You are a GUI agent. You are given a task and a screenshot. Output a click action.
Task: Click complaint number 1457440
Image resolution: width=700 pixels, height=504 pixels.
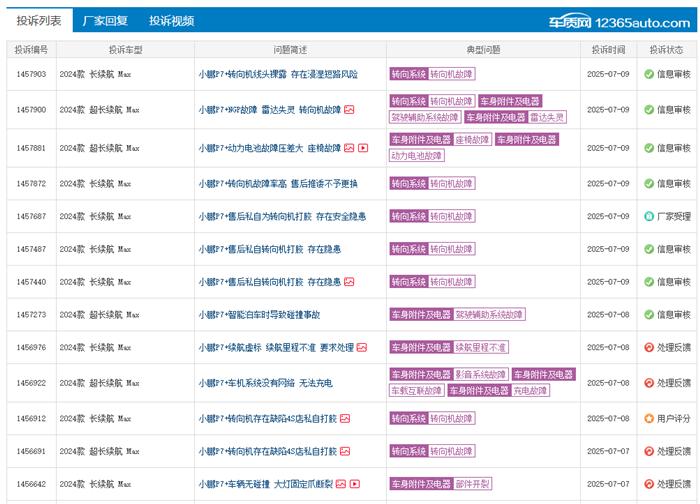[x=31, y=282]
